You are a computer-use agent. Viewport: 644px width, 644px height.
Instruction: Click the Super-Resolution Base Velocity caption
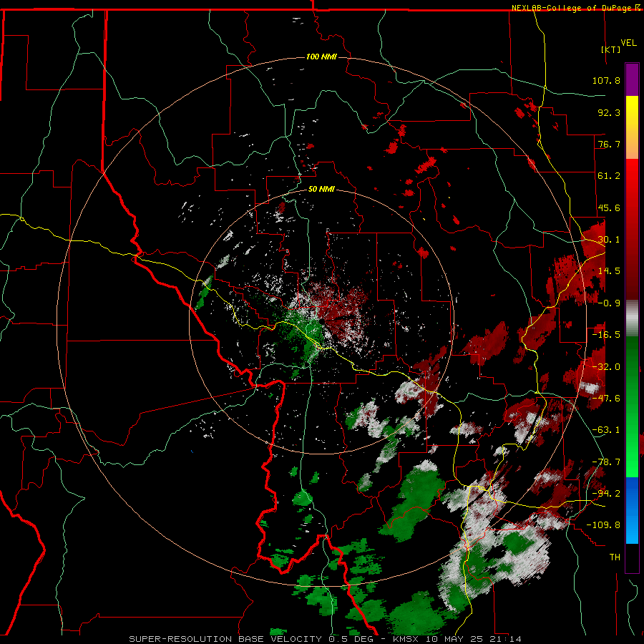pyautogui.click(x=326, y=639)
